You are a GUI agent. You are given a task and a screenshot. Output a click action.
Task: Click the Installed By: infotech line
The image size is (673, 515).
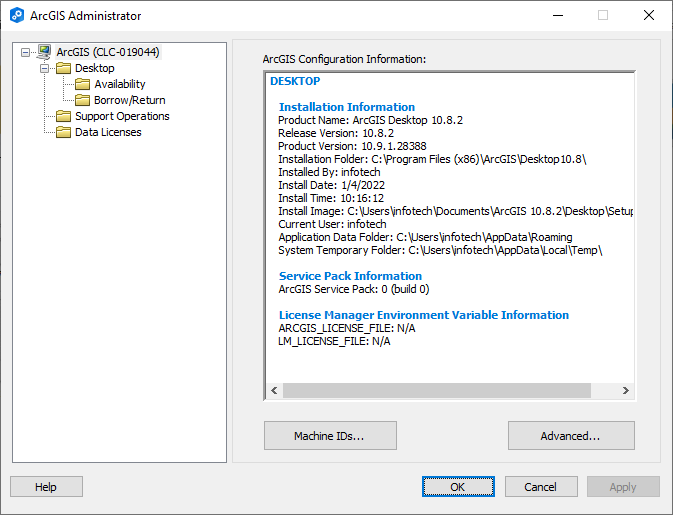(329, 172)
